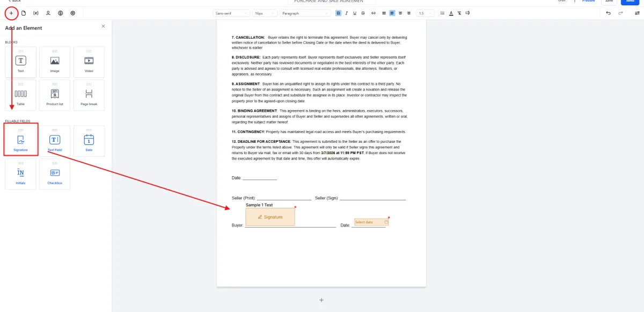Click the Preview button
644x312 pixels.
589,2
